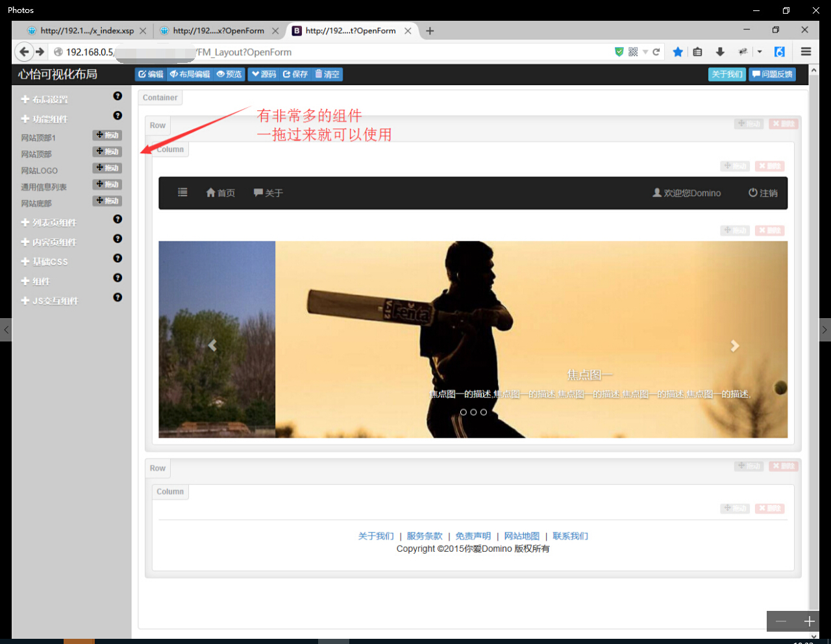Viewport: 831px width, 644px height.
Task: Open the 网站地图 footer link
Action: pyautogui.click(x=522, y=536)
